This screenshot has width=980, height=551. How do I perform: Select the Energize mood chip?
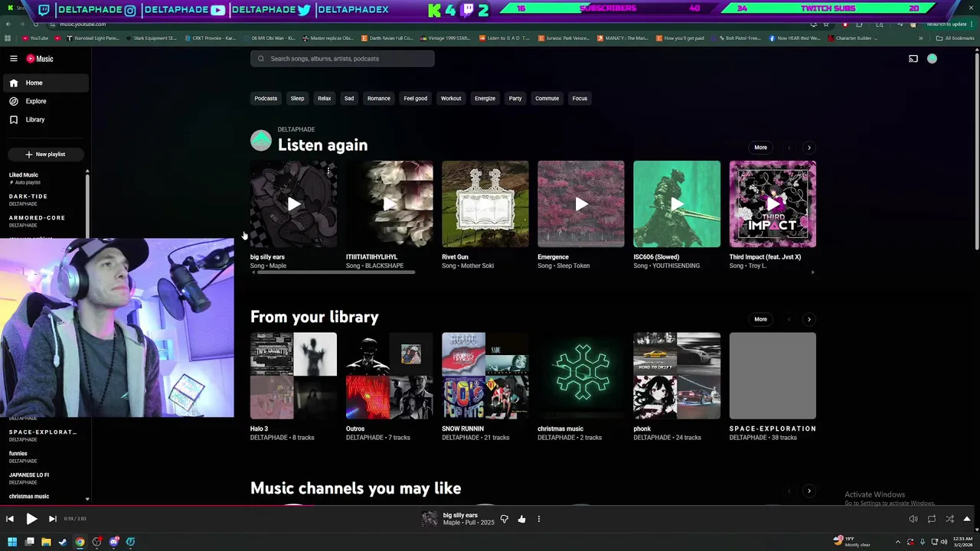[485, 98]
